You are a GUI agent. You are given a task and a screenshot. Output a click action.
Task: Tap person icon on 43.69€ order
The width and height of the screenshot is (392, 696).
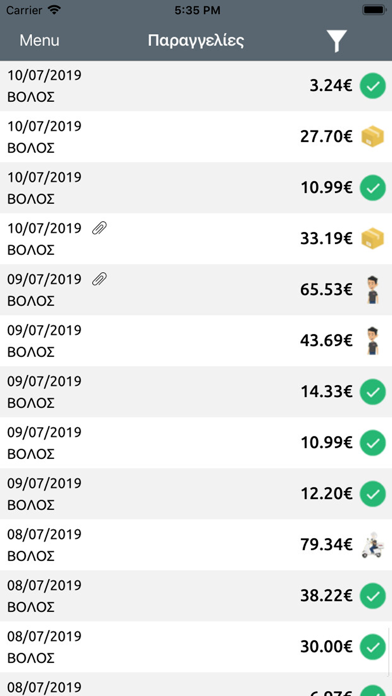[372, 341]
